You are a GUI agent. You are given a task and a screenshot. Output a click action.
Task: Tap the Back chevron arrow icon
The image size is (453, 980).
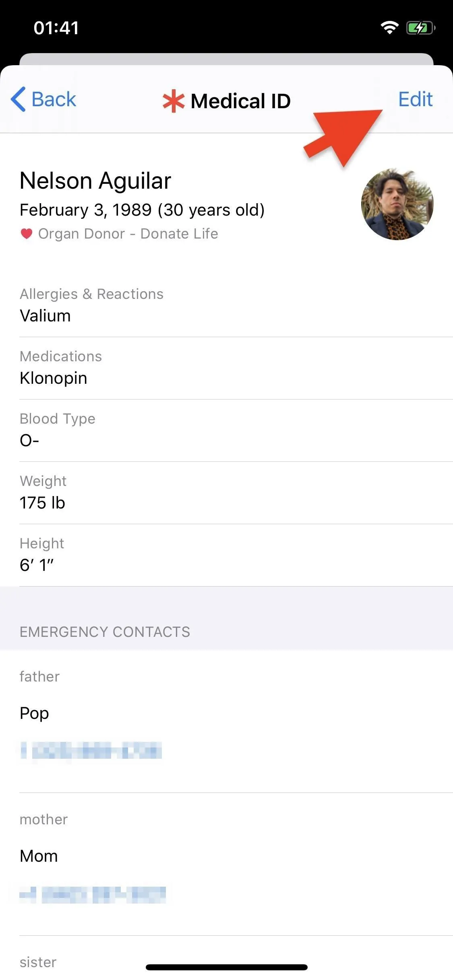pyautogui.click(x=18, y=99)
